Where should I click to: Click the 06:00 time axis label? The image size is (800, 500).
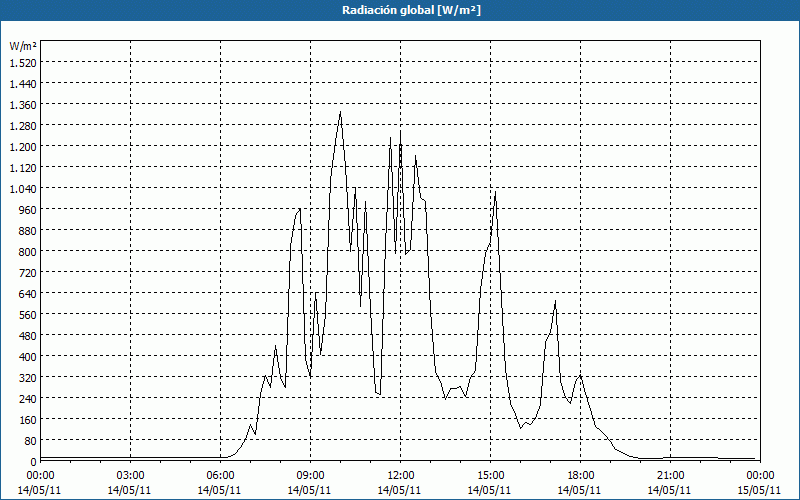220,476
